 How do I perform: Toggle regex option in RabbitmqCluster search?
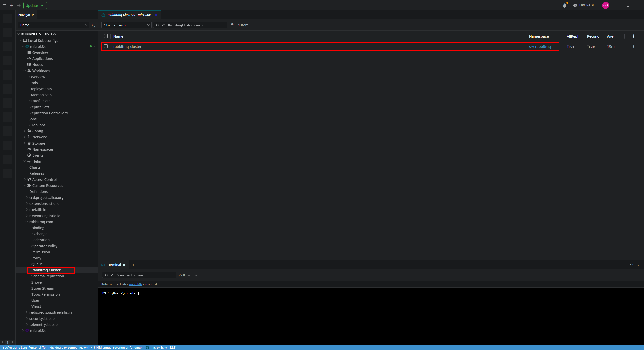pyautogui.click(x=163, y=25)
